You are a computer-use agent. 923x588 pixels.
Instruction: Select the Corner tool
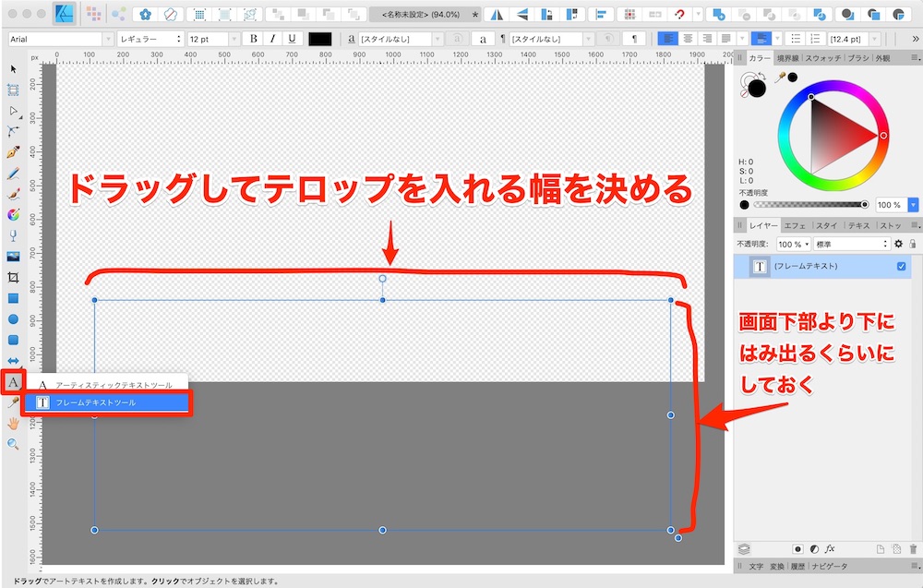(13, 131)
